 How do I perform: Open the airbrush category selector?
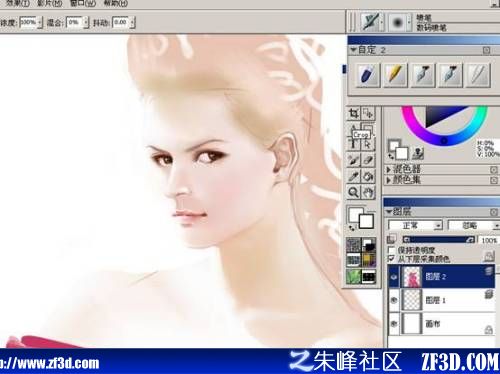(372, 22)
